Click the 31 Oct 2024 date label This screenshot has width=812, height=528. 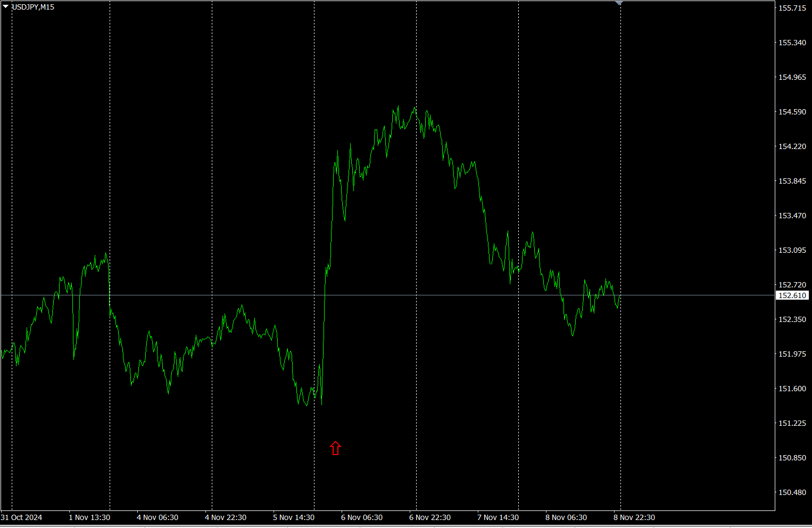pyautogui.click(x=22, y=517)
